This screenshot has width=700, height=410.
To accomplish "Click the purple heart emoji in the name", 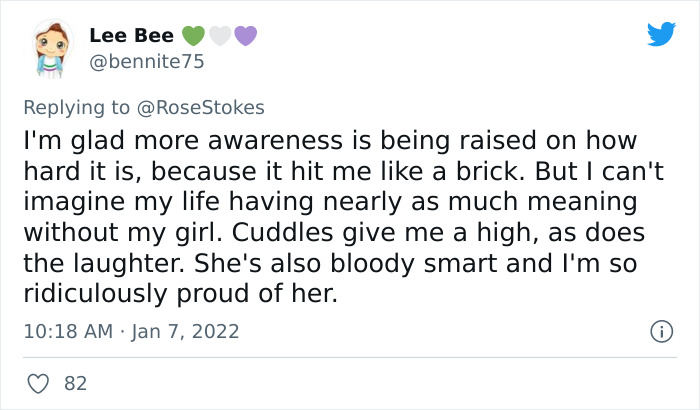I will (x=244, y=36).
